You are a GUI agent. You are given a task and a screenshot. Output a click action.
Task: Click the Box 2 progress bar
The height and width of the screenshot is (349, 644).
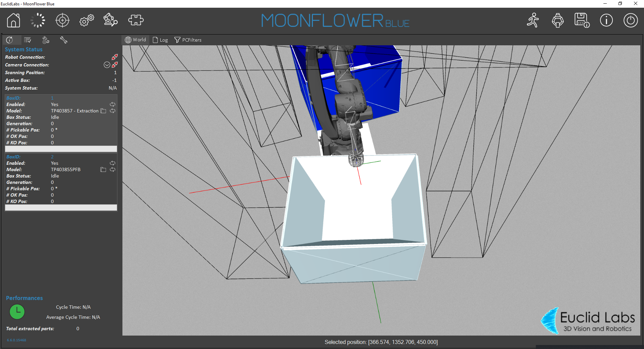(x=61, y=208)
